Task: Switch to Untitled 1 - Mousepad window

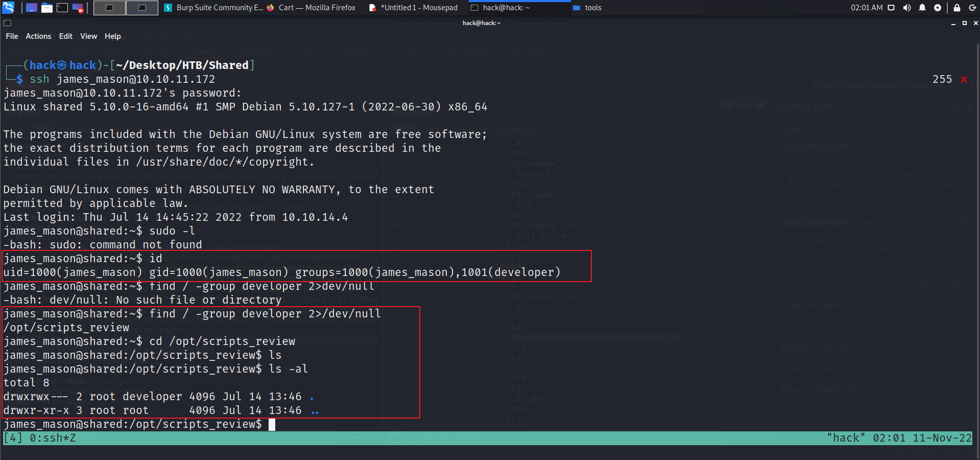Action: tap(414, 8)
